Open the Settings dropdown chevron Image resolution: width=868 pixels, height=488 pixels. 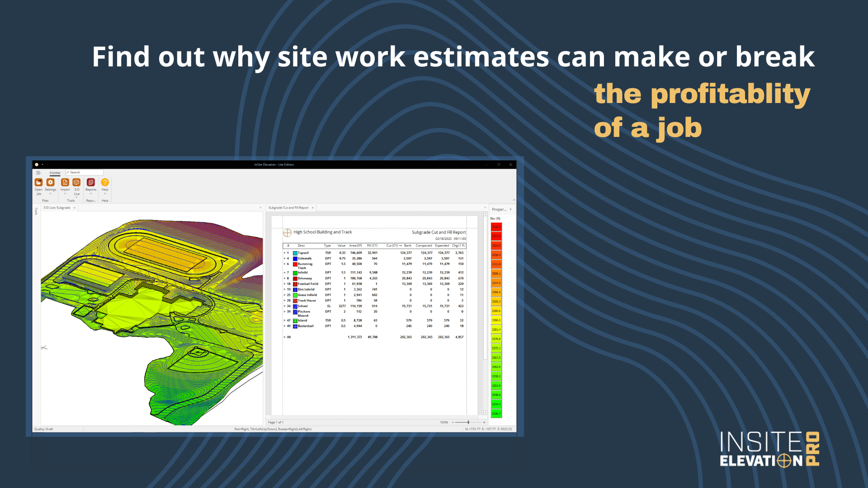(51, 194)
